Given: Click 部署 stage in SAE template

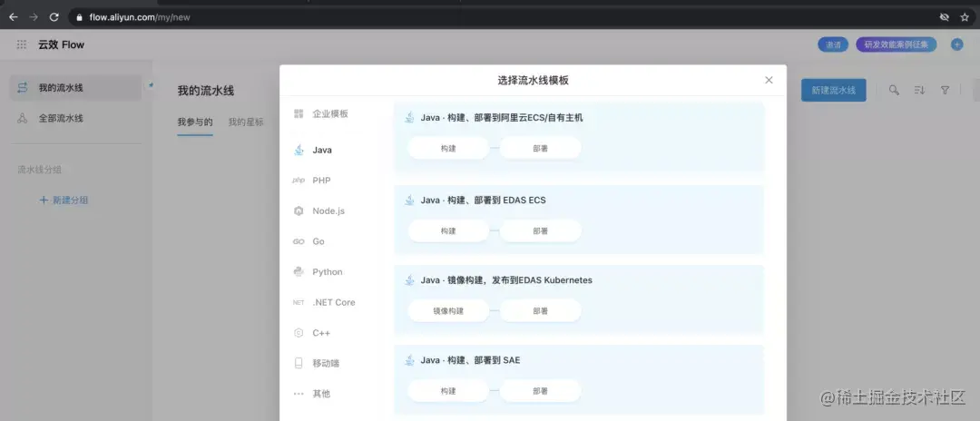Looking at the screenshot, I should click(541, 391).
